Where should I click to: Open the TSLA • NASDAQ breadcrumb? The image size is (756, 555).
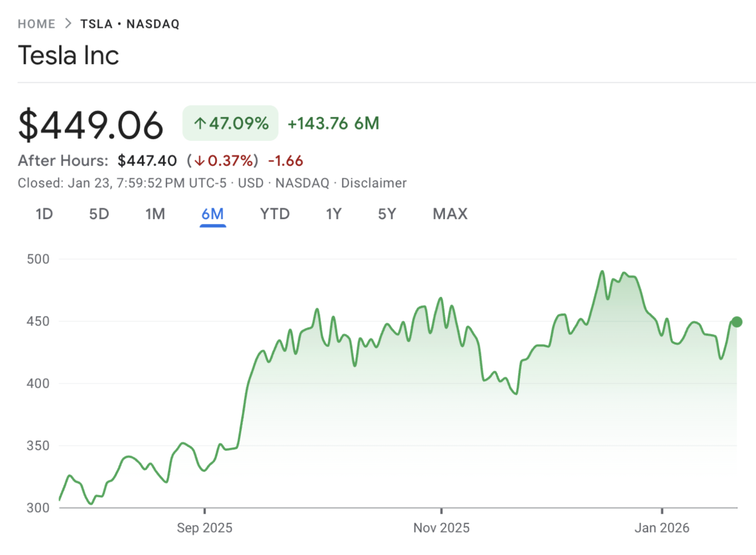[x=130, y=24]
